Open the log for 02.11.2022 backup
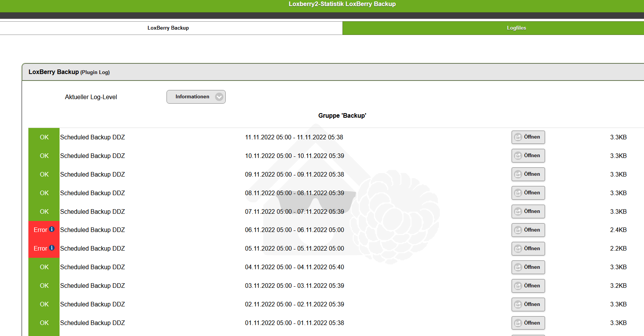This screenshot has height=336, width=644. click(x=528, y=304)
